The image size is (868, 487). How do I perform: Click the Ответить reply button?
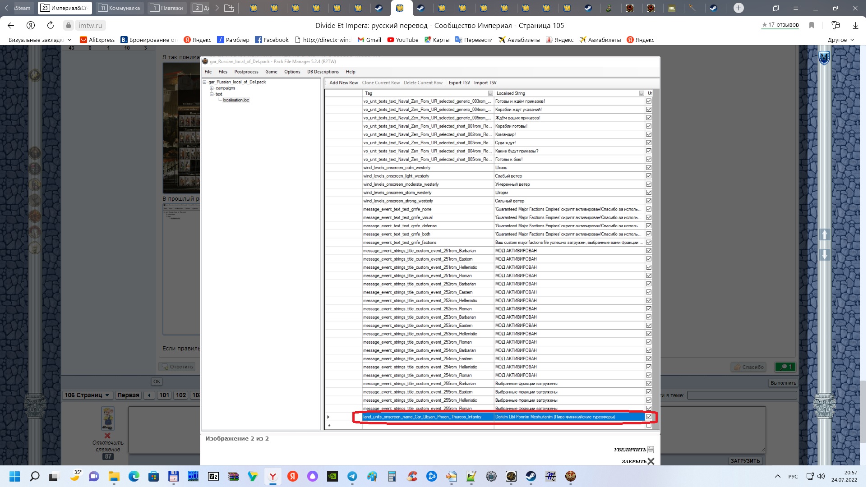(x=177, y=367)
